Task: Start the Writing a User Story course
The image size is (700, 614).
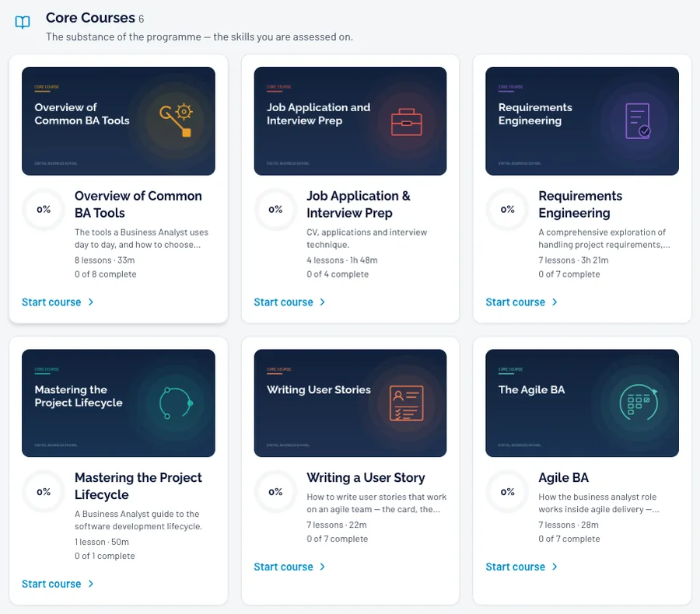Action: coord(290,567)
